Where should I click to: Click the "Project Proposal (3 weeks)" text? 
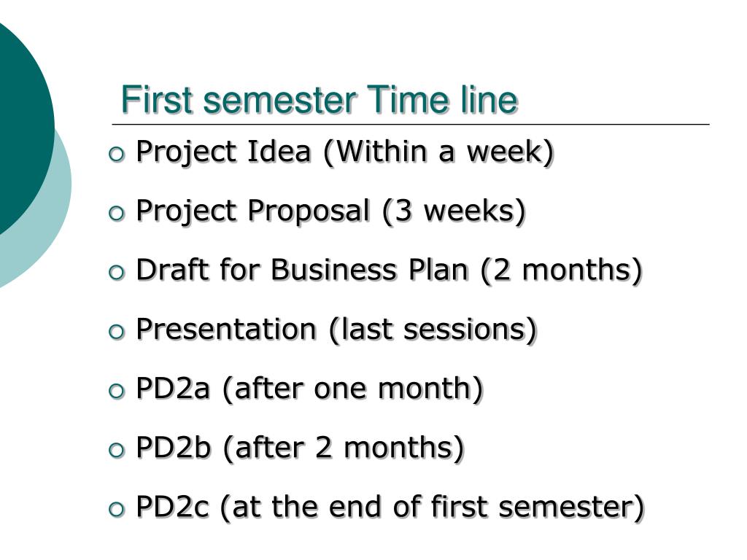click(330, 211)
